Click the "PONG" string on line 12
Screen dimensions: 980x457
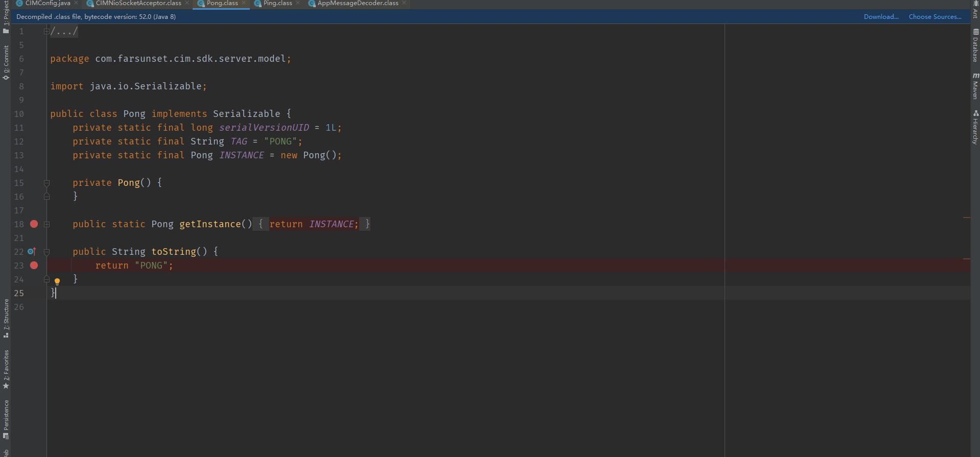(x=281, y=141)
